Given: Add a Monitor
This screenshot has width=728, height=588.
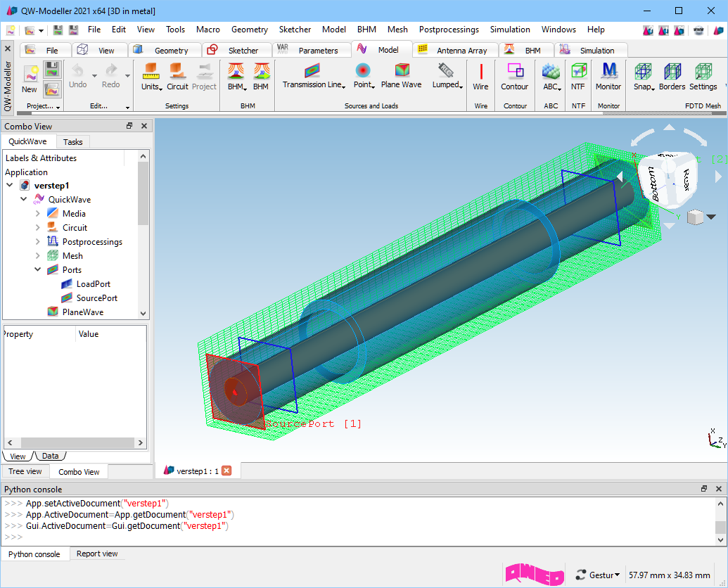Looking at the screenshot, I should point(608,77).
